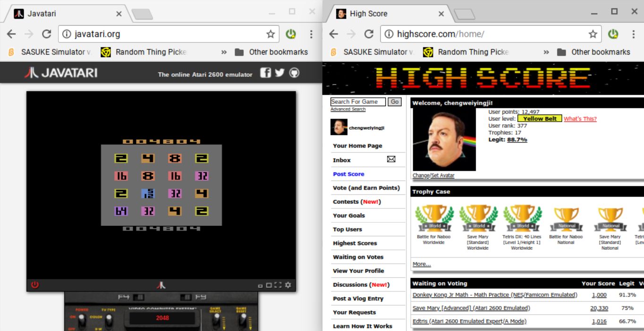The height and width of the screenshot is (331, 644).
Task: Bookmark highscore.com with the star icon
Action: click(x=593, y=34)
